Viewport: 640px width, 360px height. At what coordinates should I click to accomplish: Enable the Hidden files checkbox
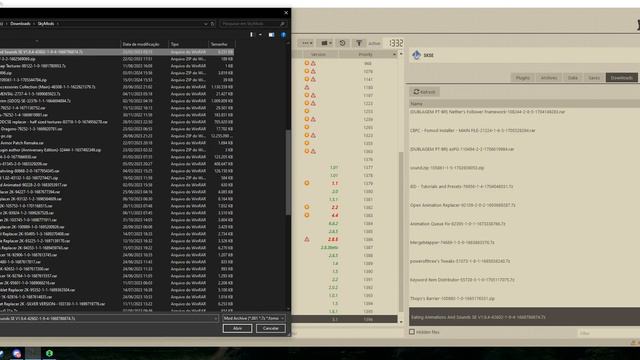click(x=412, y=332)
